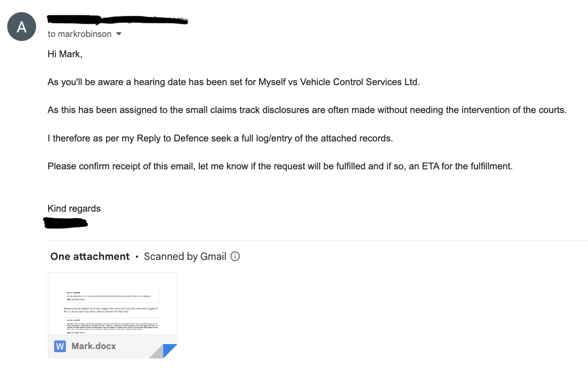588x372 pixels.
Task: Click the sentence mentioning Vehicle Control Services Ltd
Action: click(x=234, y=82)
